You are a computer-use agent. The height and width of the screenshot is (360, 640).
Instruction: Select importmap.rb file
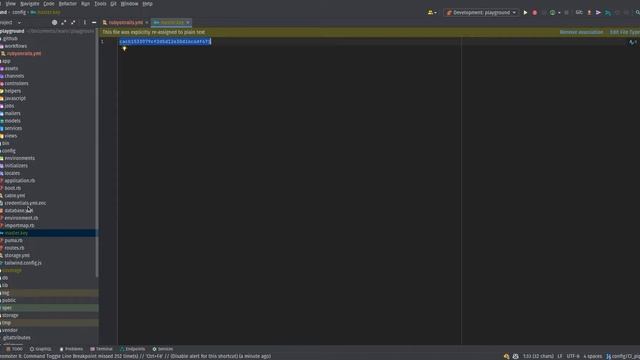(19, 225)
